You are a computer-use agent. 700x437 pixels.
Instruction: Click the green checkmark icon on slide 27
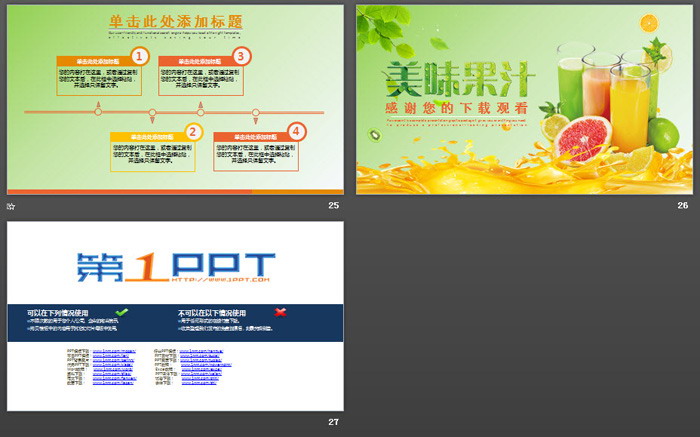click(x=121, y=313)
